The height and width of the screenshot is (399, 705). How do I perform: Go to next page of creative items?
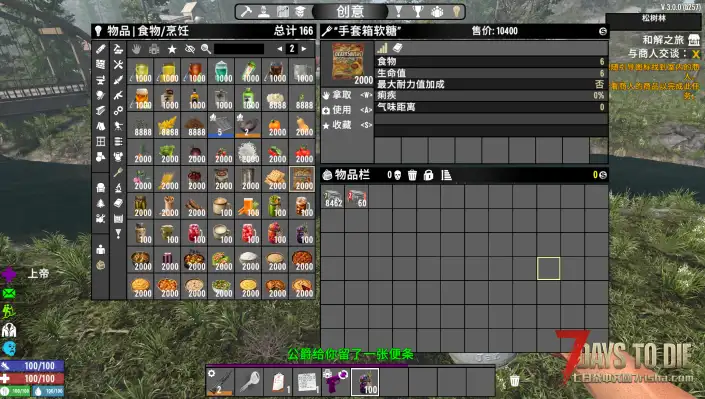[x=304, y=49]
